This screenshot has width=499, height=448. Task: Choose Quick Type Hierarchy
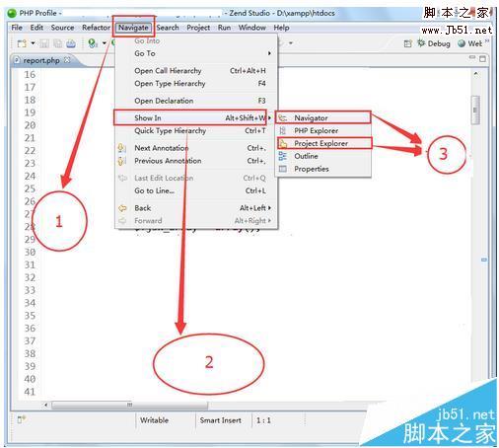tap(196, 130)
